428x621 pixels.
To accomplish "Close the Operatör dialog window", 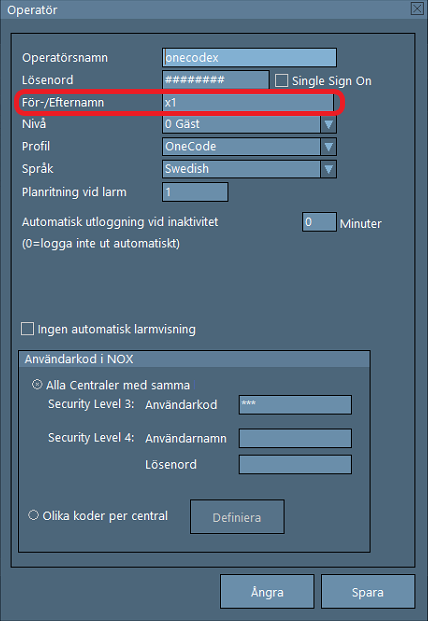I will (x=417, y=9).
